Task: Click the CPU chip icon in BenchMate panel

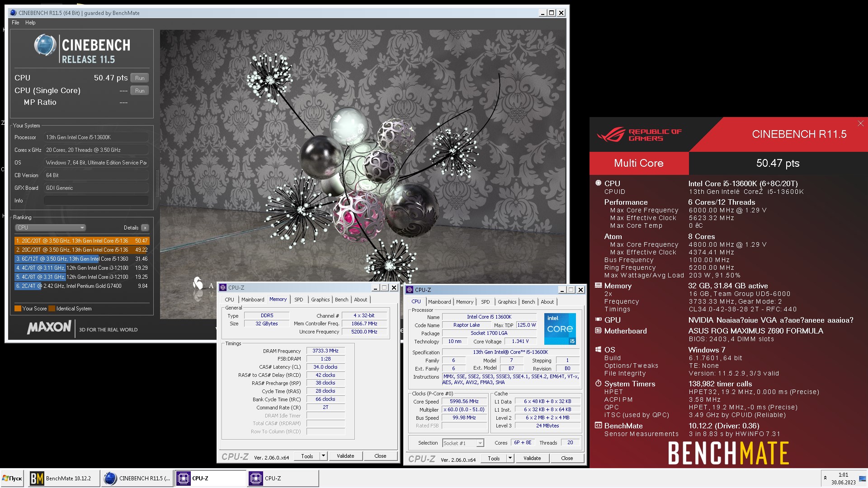Action: [x=598, y=183]
